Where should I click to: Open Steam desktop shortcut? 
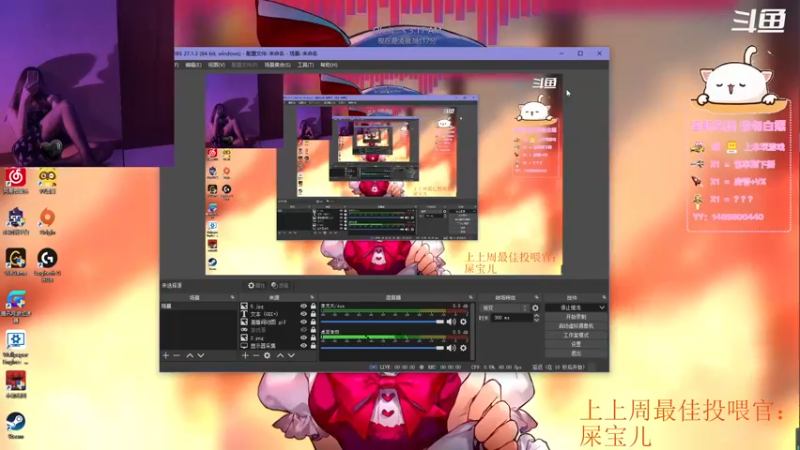[16, 426]
